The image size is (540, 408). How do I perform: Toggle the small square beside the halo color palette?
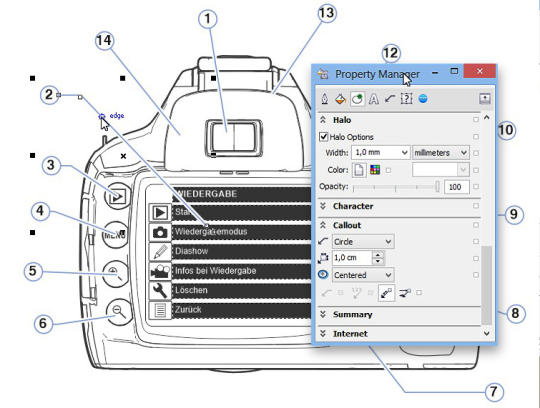tap(388, 170)
